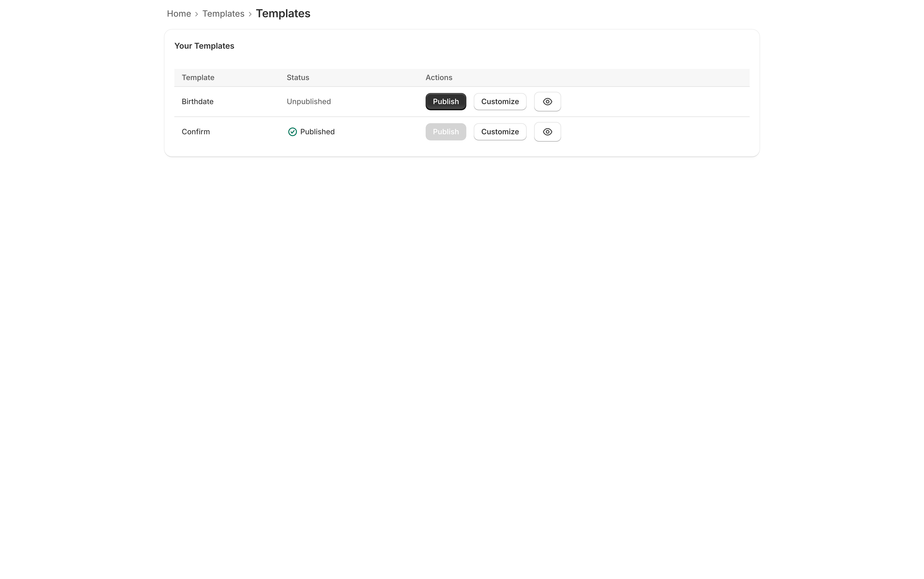Click the Published status text
The height and width of the screenshot is (579, 924).
(317, 132)
